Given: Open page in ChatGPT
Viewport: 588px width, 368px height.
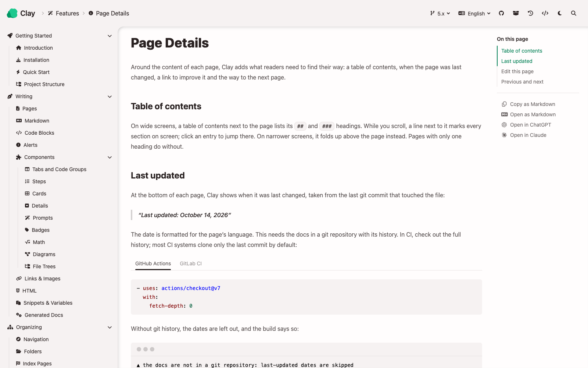Looking at the screenshot, I should click(x=526, y=125).
